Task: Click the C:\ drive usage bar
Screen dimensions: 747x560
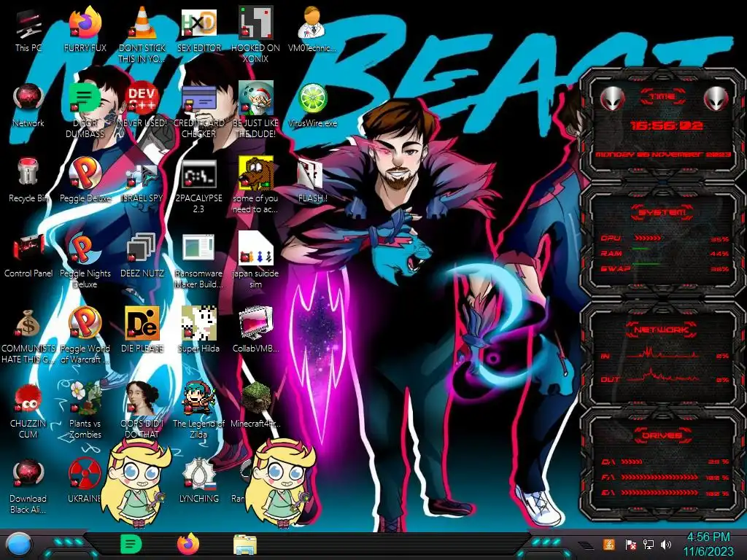Action: pyautogui.click(x=632, y=462)
